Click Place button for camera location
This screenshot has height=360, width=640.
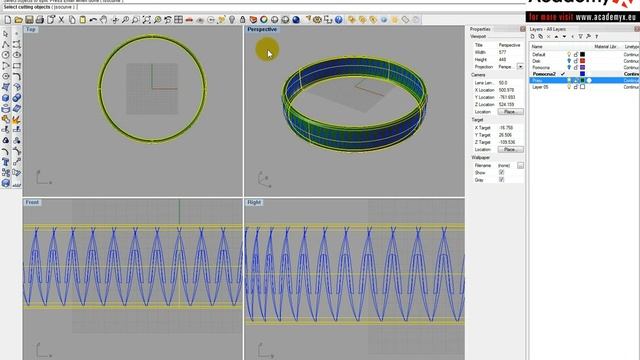click(510, 111)
